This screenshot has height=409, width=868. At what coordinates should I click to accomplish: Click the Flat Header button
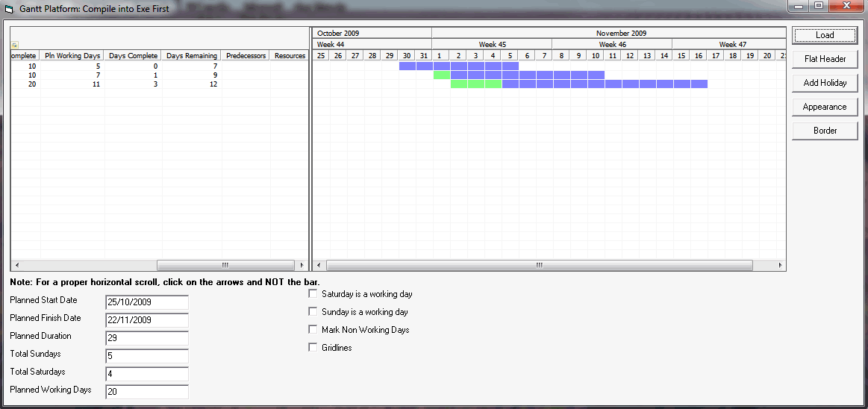pyautogui.click(x=825, y=59)
